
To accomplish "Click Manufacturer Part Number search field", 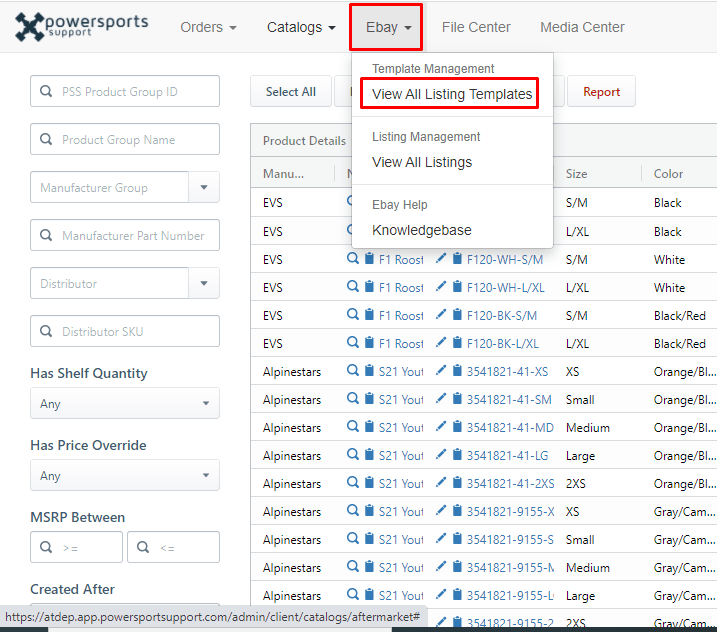I will (125, 235).
